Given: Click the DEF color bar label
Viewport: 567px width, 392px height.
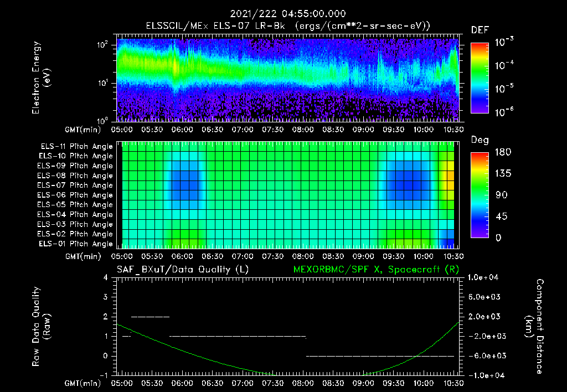Looking at the screenshot, I should coord(480,30).
